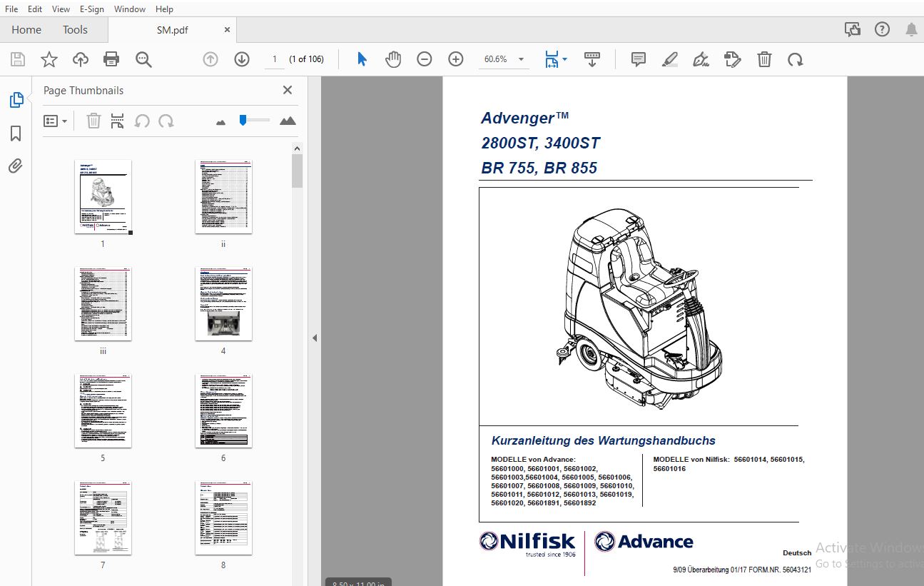
Task: Expand the fit page options arrow
Action: coord(564,59)
